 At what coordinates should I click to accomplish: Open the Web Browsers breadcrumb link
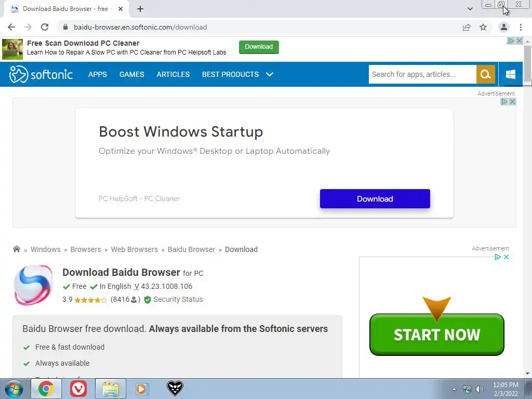click(135, 249)
